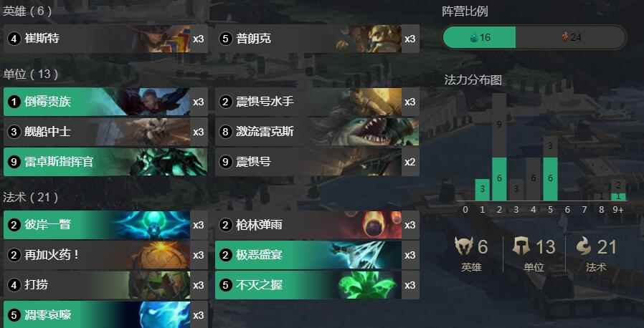Click the green region icon with 16
Screen dimensions: 644x328
coord(473,38)
